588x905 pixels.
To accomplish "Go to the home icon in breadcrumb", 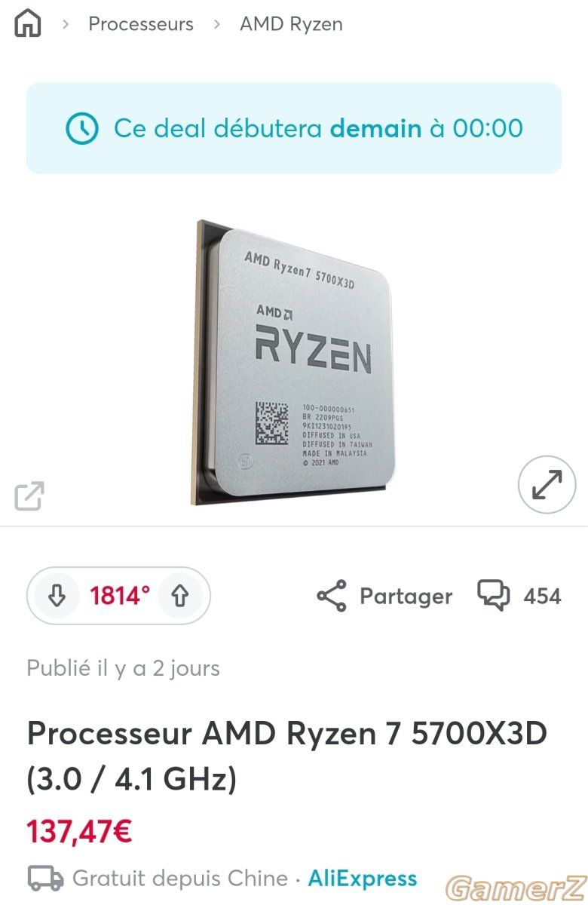I will coord(28,23).
